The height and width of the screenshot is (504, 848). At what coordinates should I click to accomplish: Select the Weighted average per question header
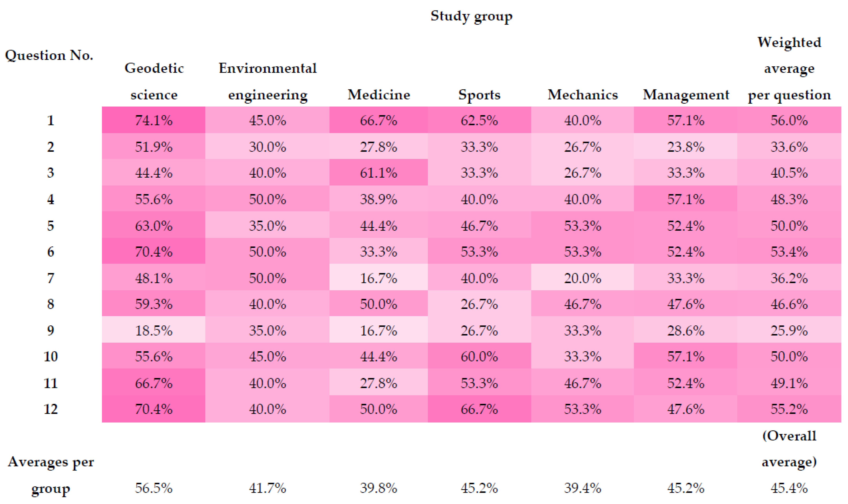[789, 69]
